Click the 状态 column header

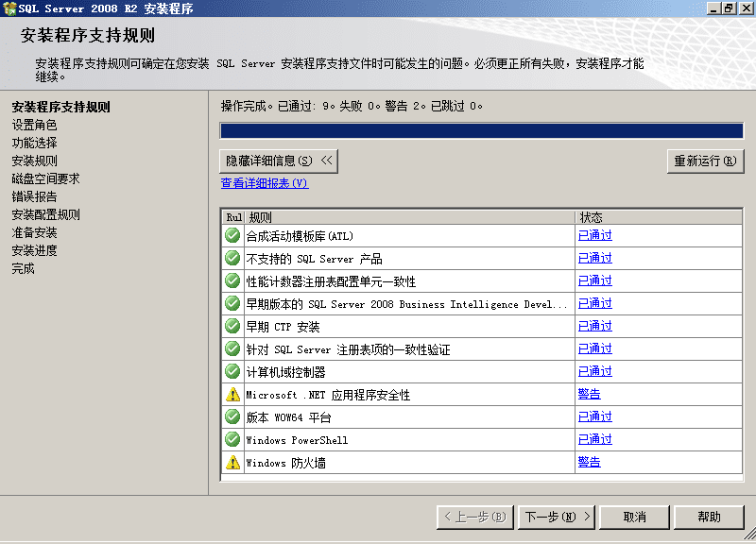click(659, 217)
